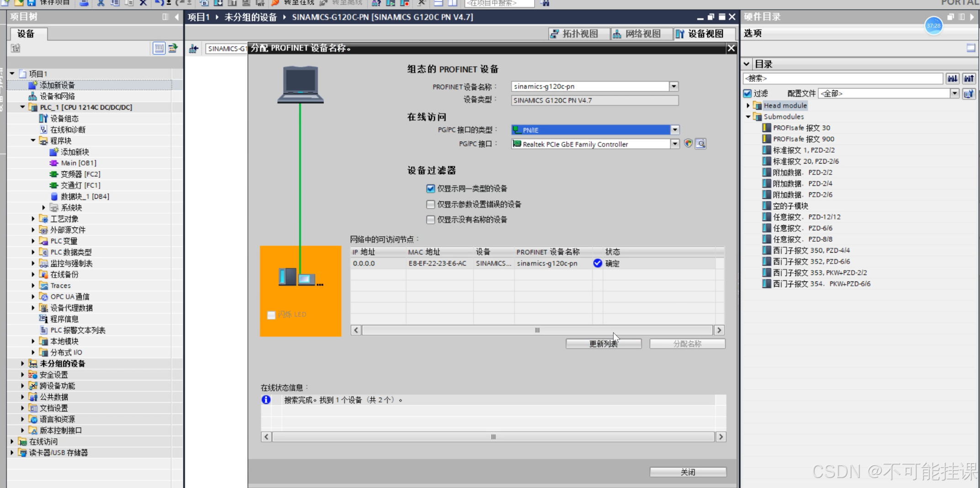Expand 工艺对象 tree node

tap(33, 218)
